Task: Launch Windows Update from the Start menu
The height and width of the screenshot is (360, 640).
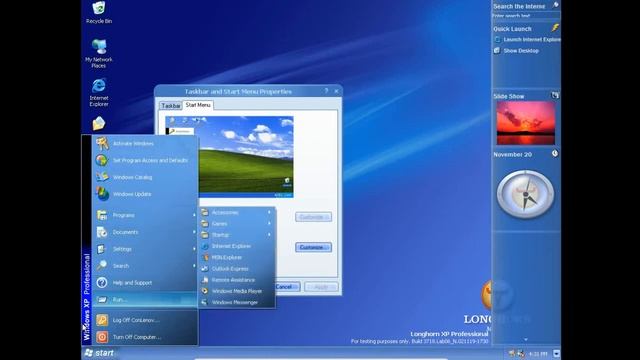Action: click(145, 194)
